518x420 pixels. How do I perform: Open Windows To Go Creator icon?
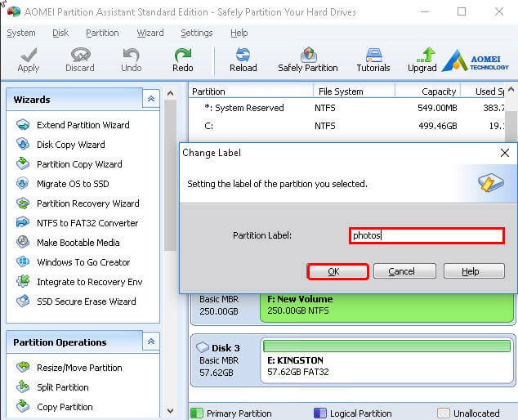click(x=23, y=262)
